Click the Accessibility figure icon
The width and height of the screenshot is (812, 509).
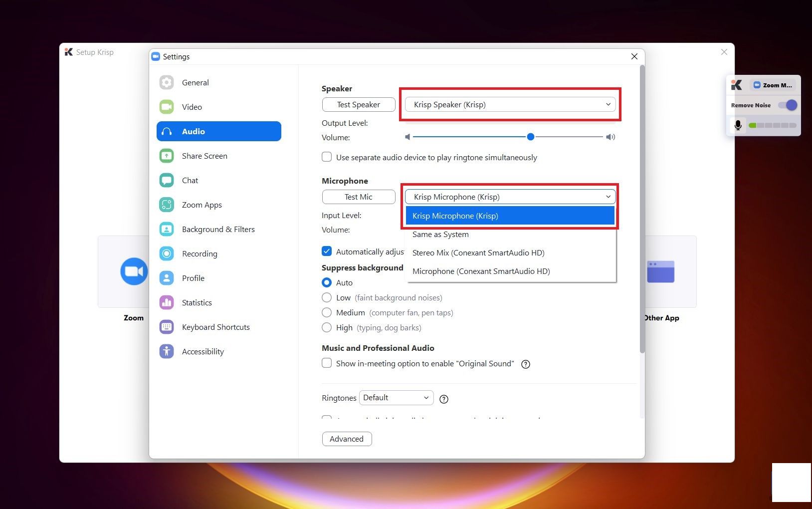(x=167, y=351)
